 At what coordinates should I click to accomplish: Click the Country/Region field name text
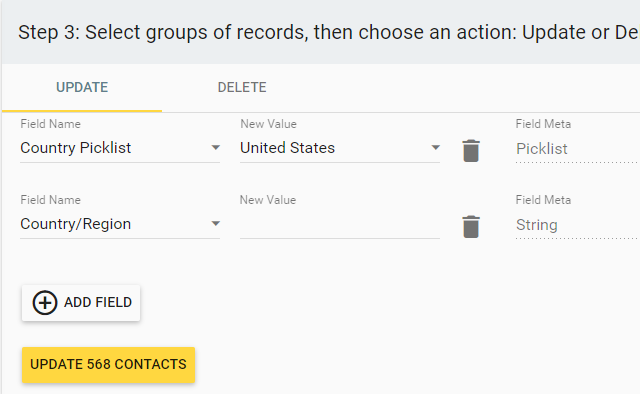click(x=76, y=224)
